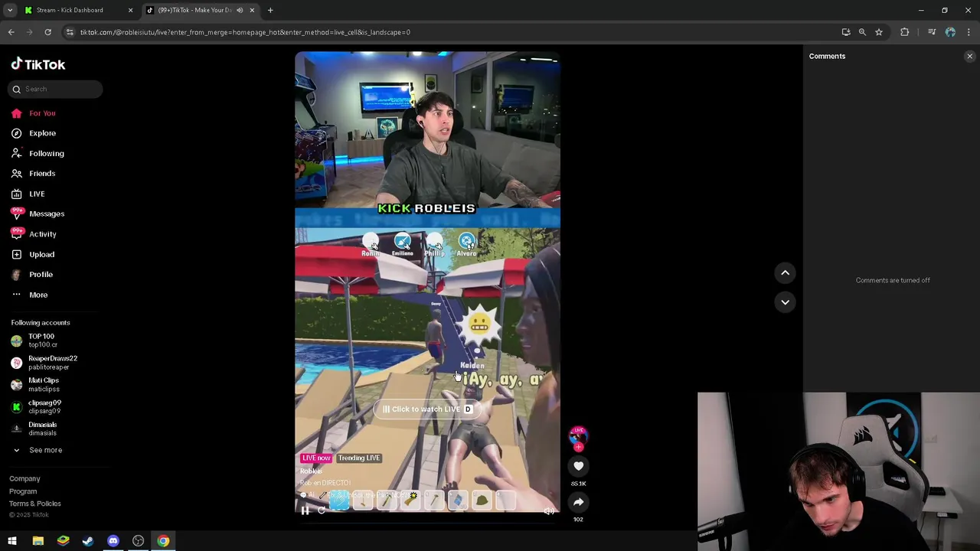Share the video with the arrow icon

click(x=578, y=502)
